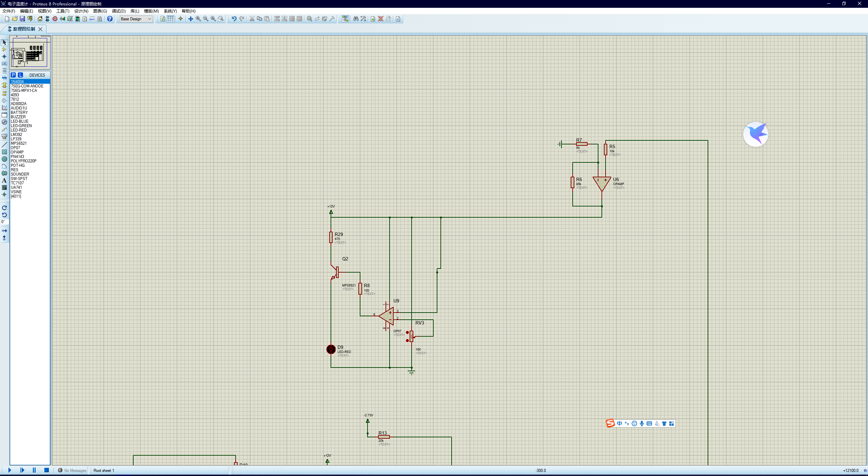This screenshot has height=476, width=868.
Task: Toggle false origin crosshair button
Action: [180, 19]
